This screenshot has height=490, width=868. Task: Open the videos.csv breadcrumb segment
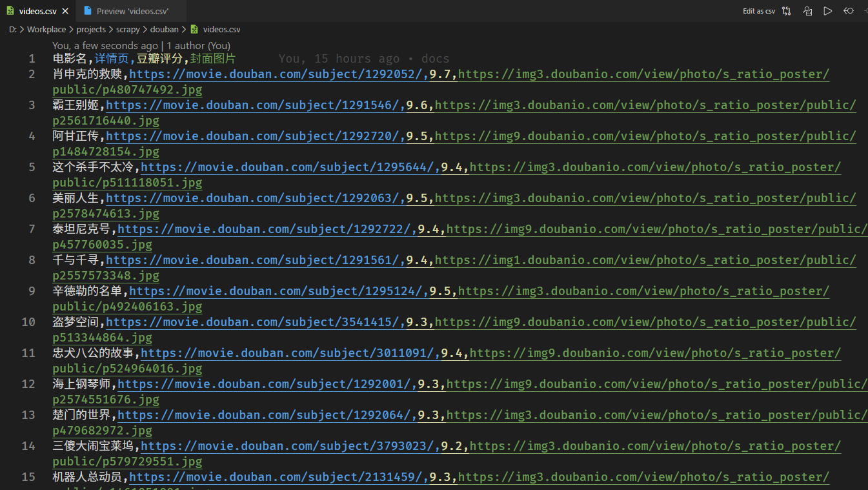(x=221, y=29)
